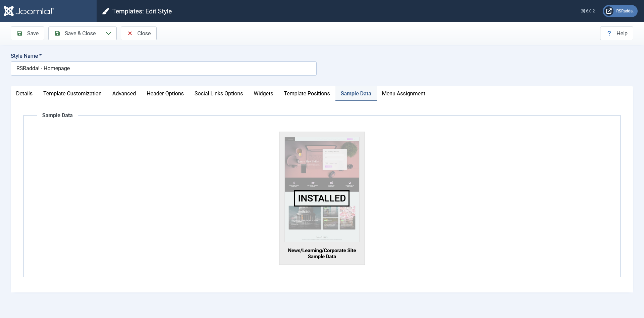Image resolution: width=644 pixels, height=318 pixels.
Task: Select the Header Options tab
Action: click(165, 93)
